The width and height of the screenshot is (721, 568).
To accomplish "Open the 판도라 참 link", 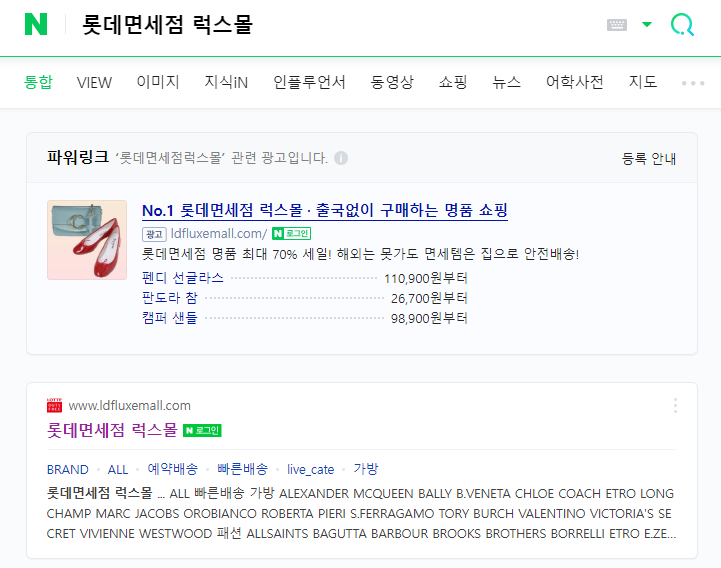I will coord(170,298).
